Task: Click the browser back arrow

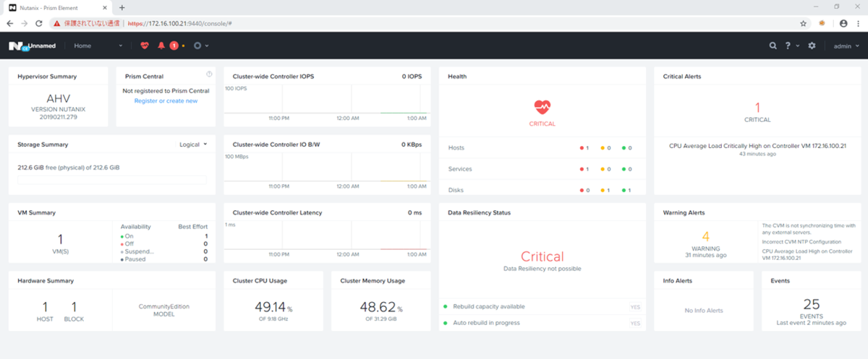Action: coord(9,23)
